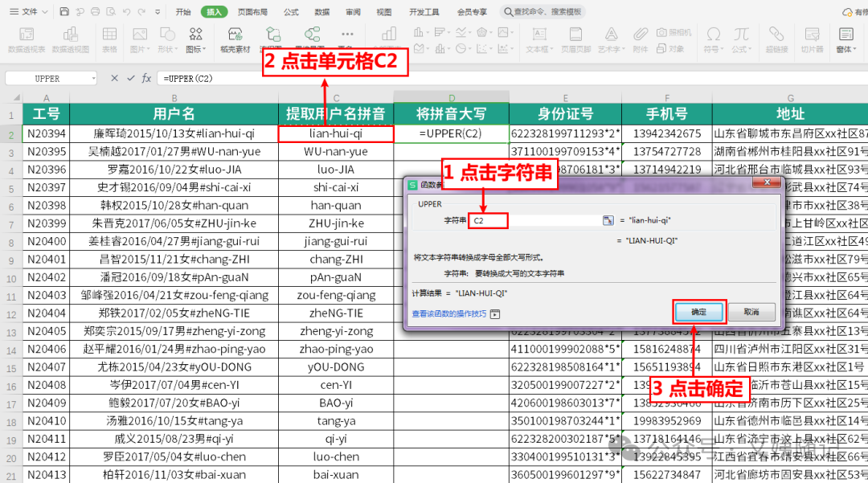Viewport: 868px width, 483px height.
Task: Click the formula bar showing =UPPER(C2)
Action: coord(513,79)
